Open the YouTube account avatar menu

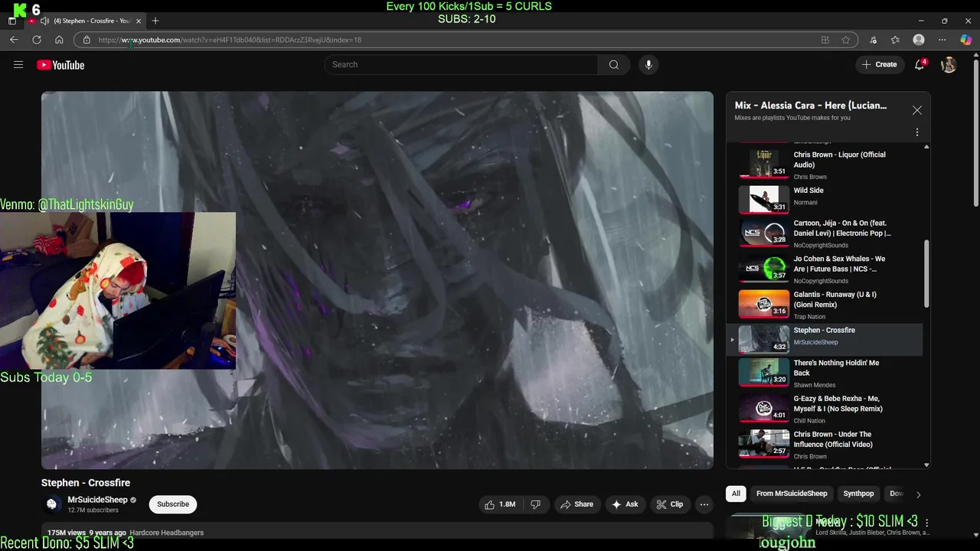coord(949,65)
